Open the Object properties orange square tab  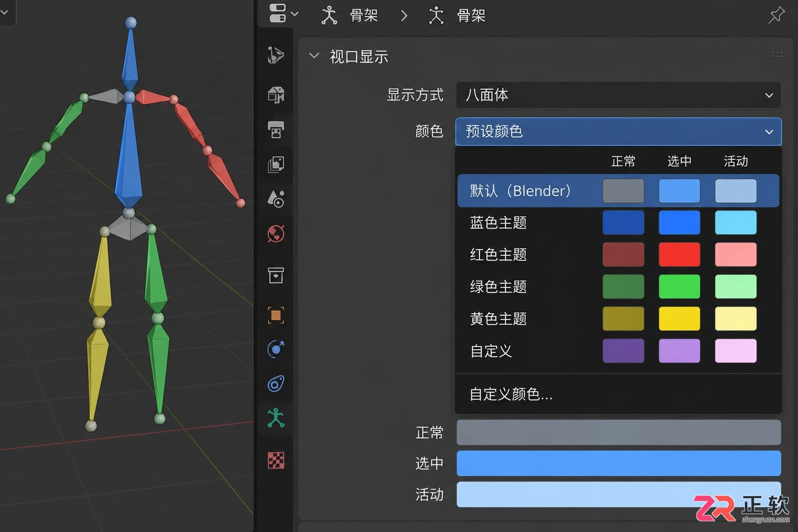pos(275,315)
